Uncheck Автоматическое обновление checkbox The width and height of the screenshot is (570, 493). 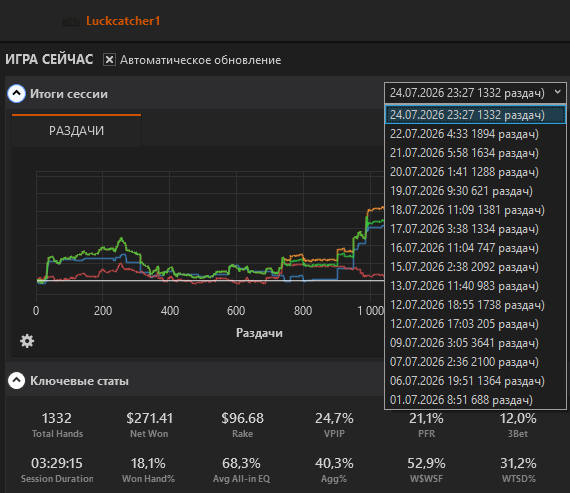click(x=109, y=60)
